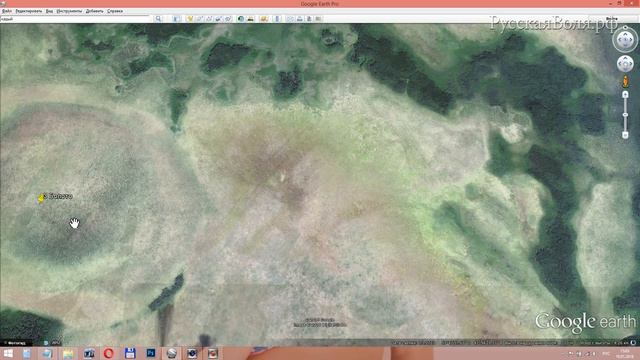Open the Windows Start button

[x=8, y=353]
